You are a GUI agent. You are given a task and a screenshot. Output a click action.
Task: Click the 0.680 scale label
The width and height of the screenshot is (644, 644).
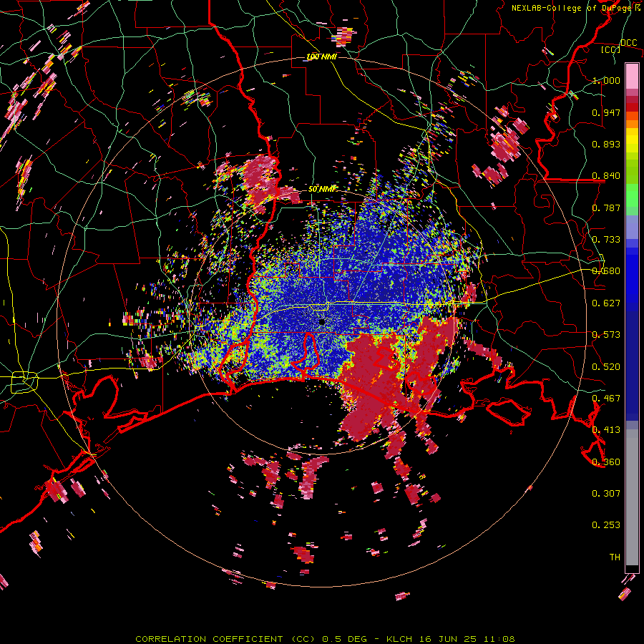coord(606,271)
